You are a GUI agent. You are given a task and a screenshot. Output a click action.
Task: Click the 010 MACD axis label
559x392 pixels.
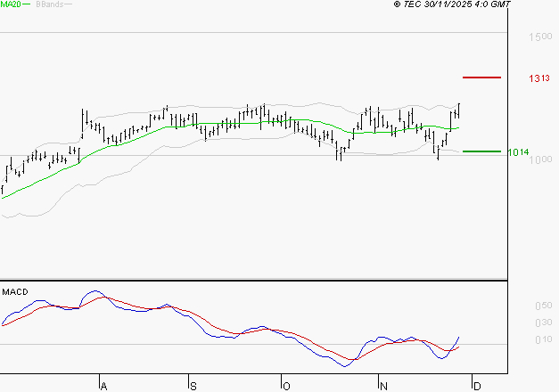tap(544, 340)
